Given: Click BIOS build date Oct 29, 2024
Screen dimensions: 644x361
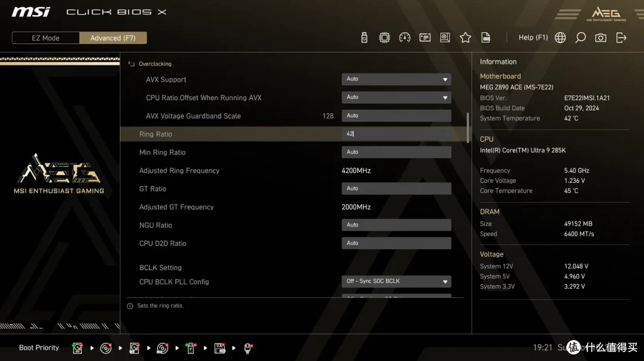Looking at the screenshot, I should click(581, 108).
